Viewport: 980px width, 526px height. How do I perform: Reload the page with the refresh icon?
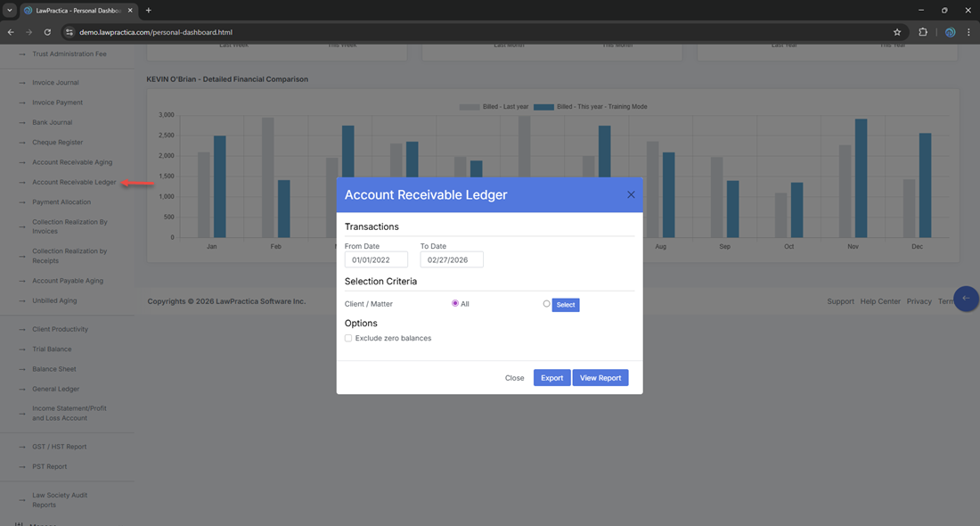click(x=47, y=32)
